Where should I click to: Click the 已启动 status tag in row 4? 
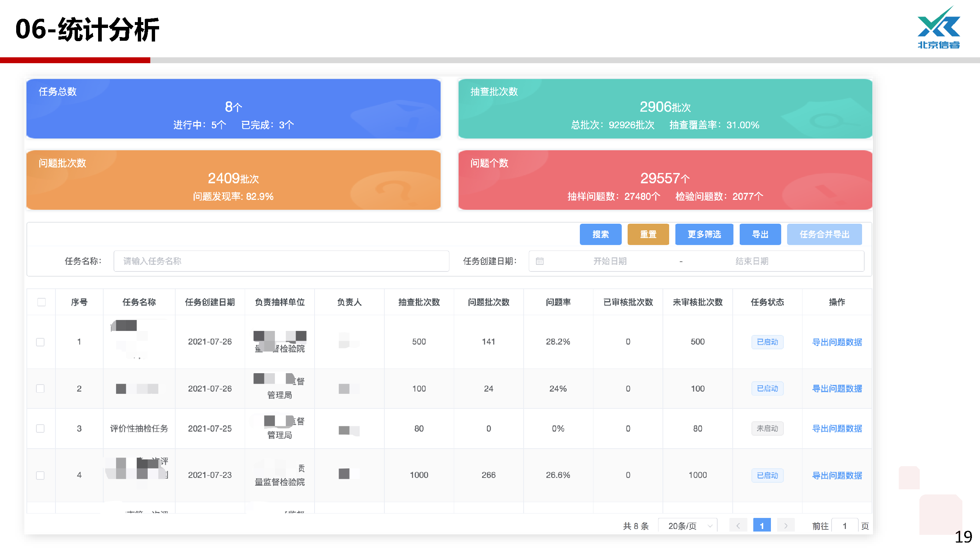[x=767, y=475]
